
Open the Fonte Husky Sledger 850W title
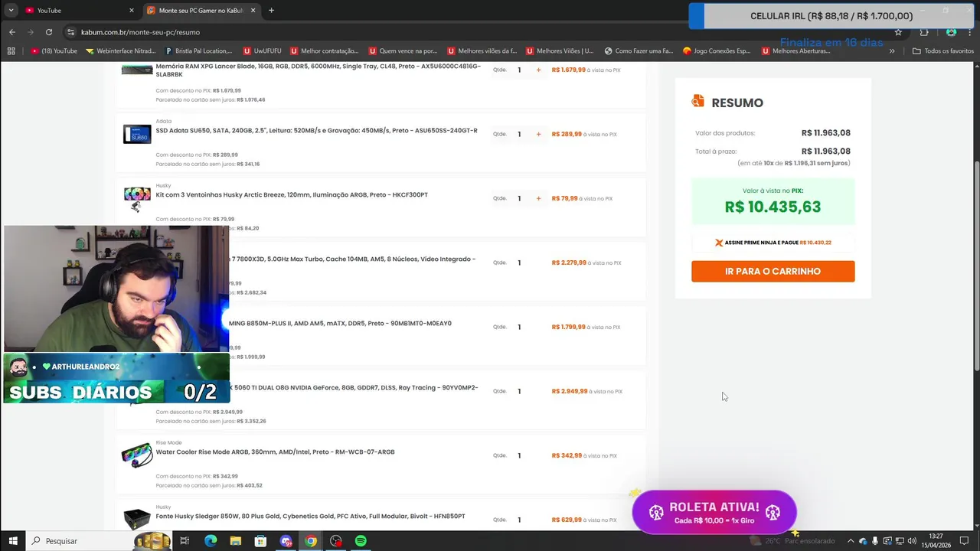pyautogui.click(x=310, y=517)
